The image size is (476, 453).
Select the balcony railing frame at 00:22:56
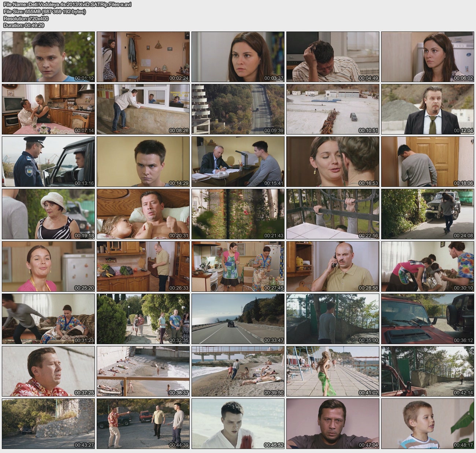point(332,214)
